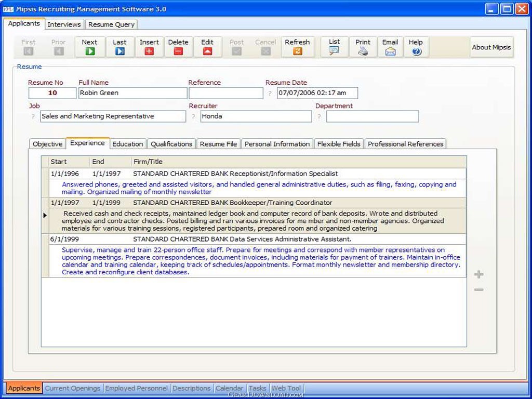Open lookup question mark beside Department field

[320, 117]
